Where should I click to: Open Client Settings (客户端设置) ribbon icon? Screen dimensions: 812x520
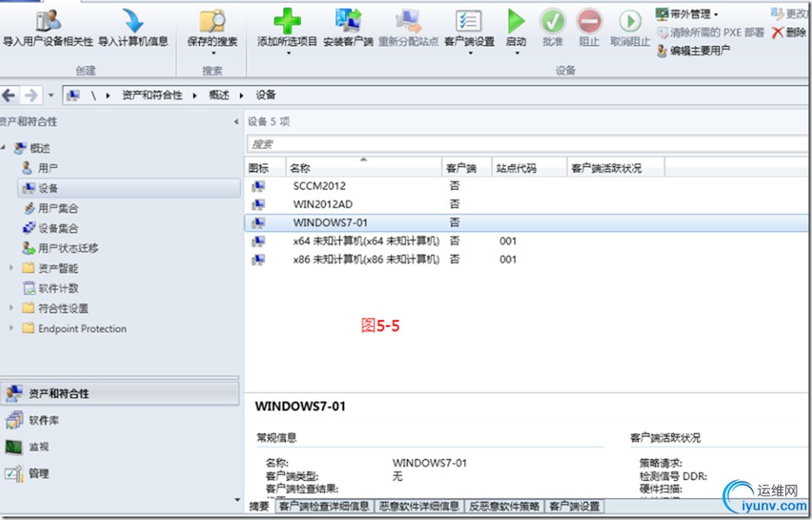(x=469, y=21)
